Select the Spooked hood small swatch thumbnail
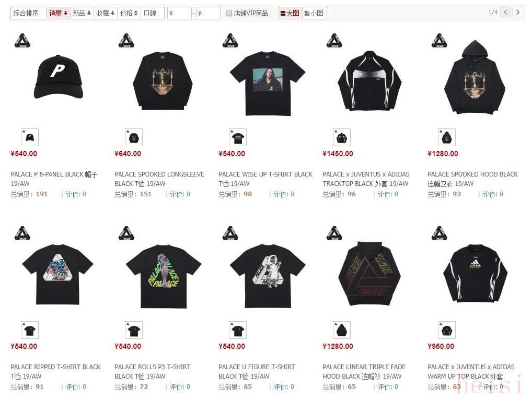The height and width of the screenshot is (400, 532). pos(447,137)
